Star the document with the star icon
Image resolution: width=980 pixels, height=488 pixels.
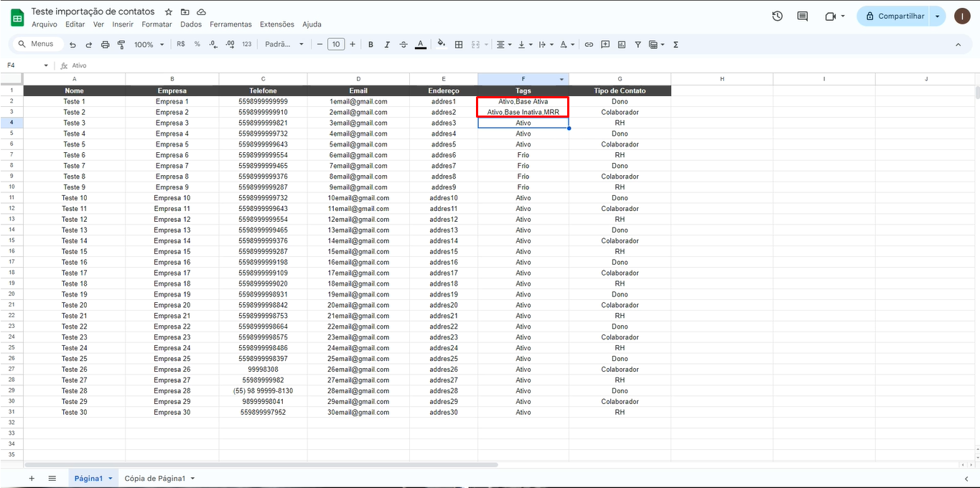[169, 12]
